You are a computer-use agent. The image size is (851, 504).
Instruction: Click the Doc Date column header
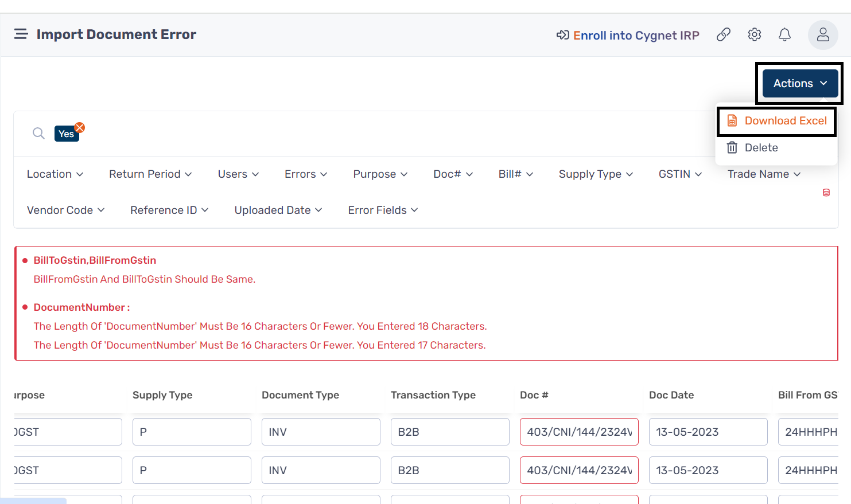671,395
